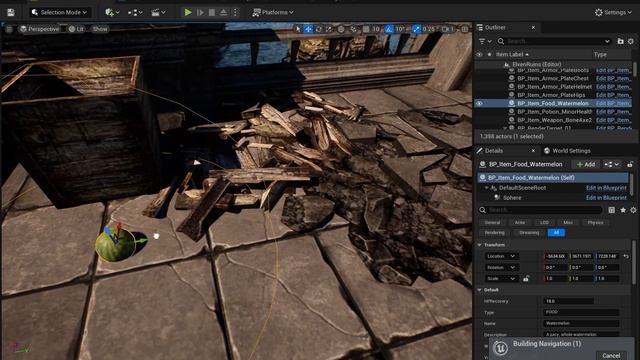This screenshot has height=360, width=640.
Task: Open the Outliner filter options
Action: point(484,41)
